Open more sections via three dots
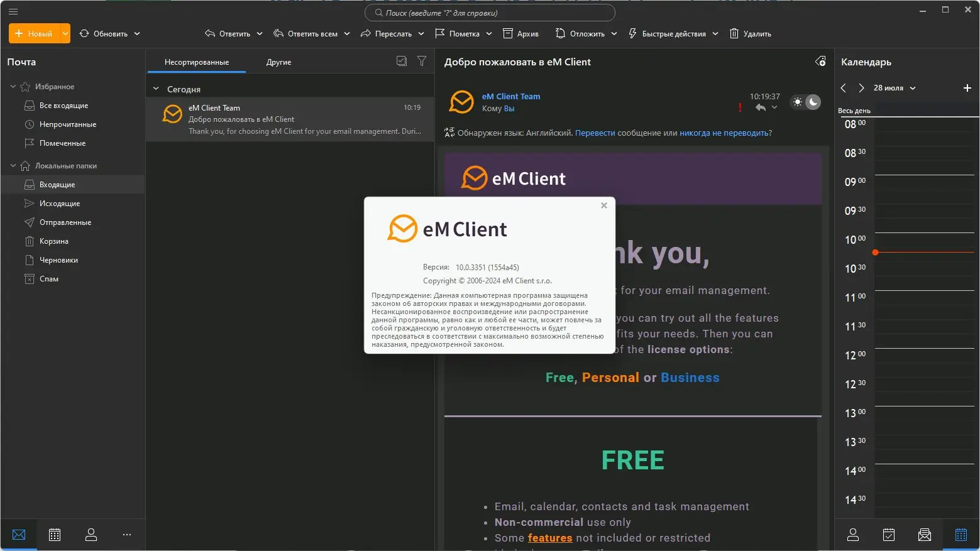This screenshot has width=980, height=551. [127, 535]
